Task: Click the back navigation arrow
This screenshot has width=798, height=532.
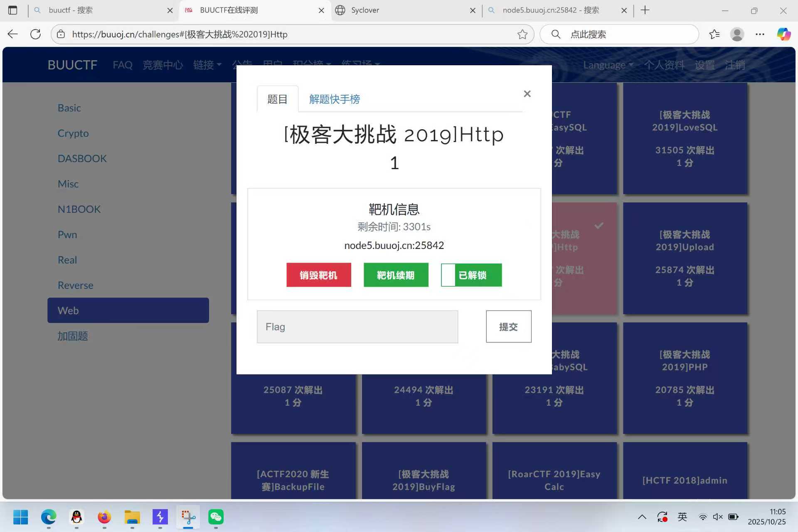Action: coord(13,34)
